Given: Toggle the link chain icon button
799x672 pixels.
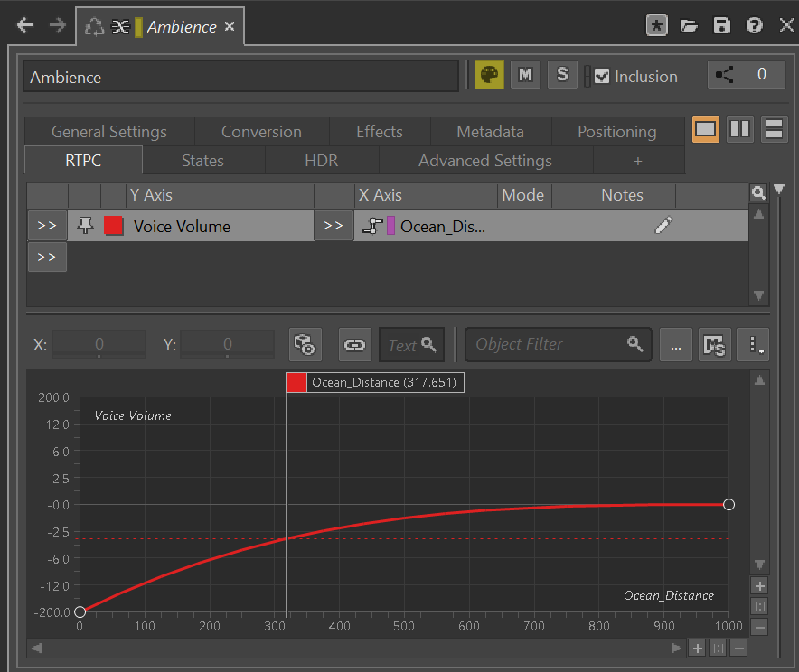Looking at the screenshot, I should 354,345.
